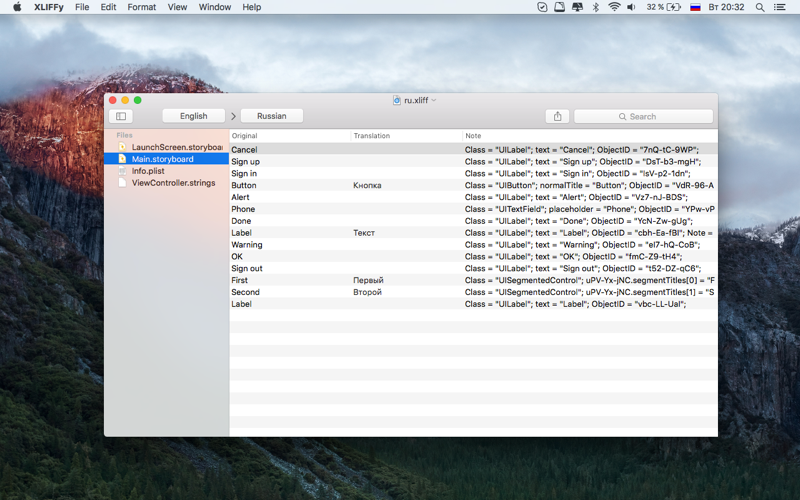Image resolution: width=800 pixels, height=500 pixels.
Task: Open the Edit menu
Action: [108, 7]
